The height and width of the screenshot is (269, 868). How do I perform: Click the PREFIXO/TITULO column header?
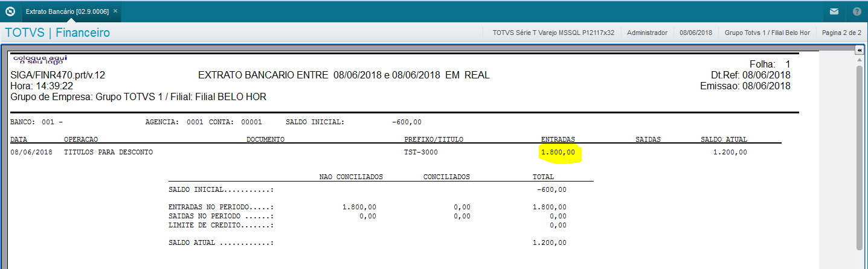click(x=434, y=139)
